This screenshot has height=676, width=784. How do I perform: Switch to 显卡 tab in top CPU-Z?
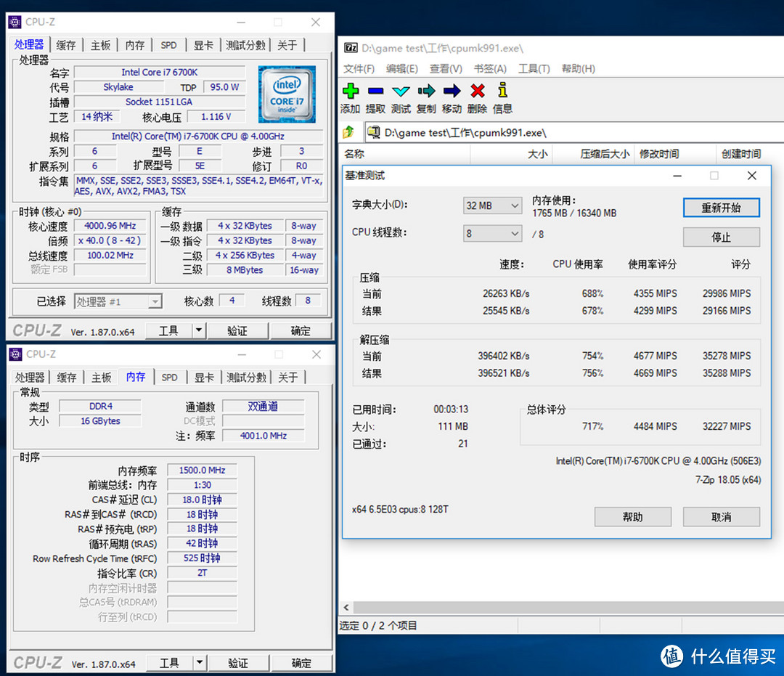pos(203,45)
